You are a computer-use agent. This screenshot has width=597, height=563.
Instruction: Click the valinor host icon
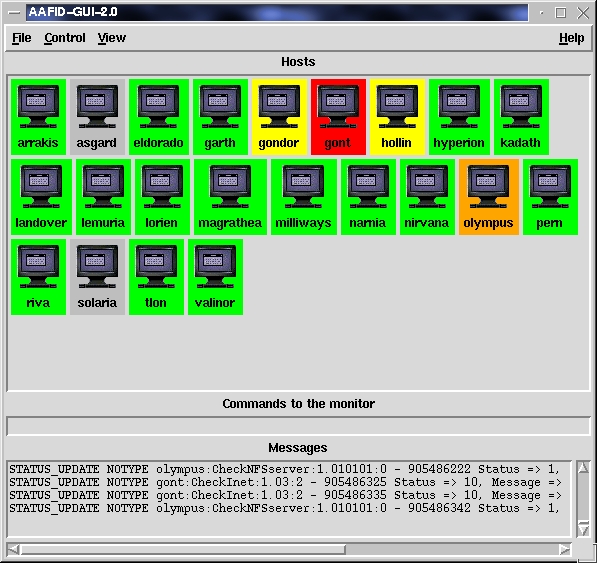pyautogui.click(x=215, y=277)
